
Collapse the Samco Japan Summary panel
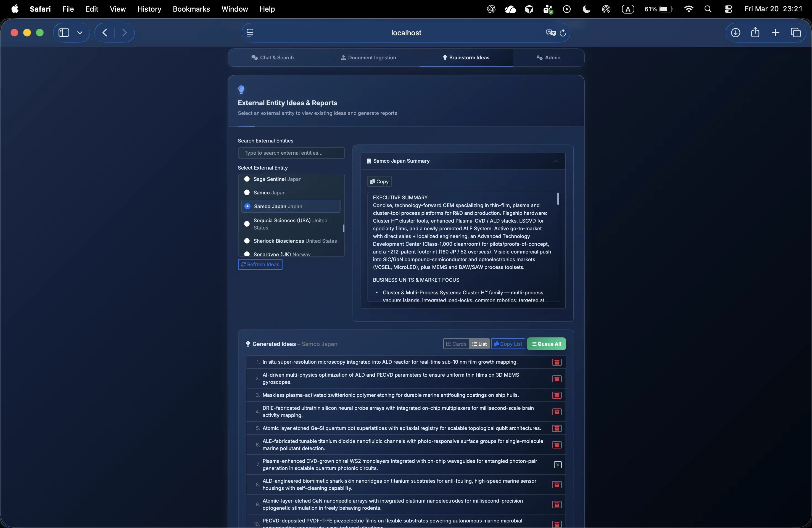tap(556, 161)
